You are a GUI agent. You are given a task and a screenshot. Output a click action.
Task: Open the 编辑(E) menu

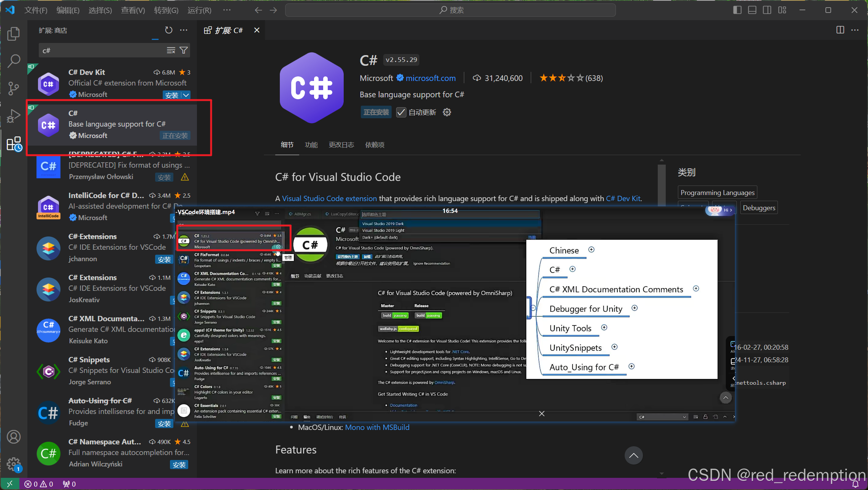pyautogui.click(x=68, y=10)
